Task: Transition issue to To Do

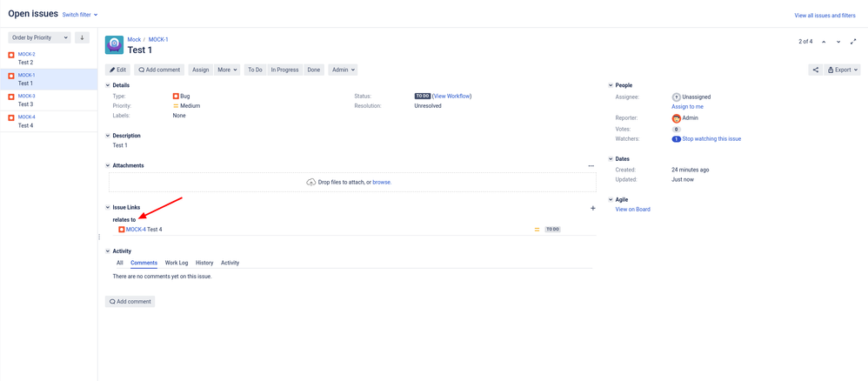Action: [x=255, y=70]
